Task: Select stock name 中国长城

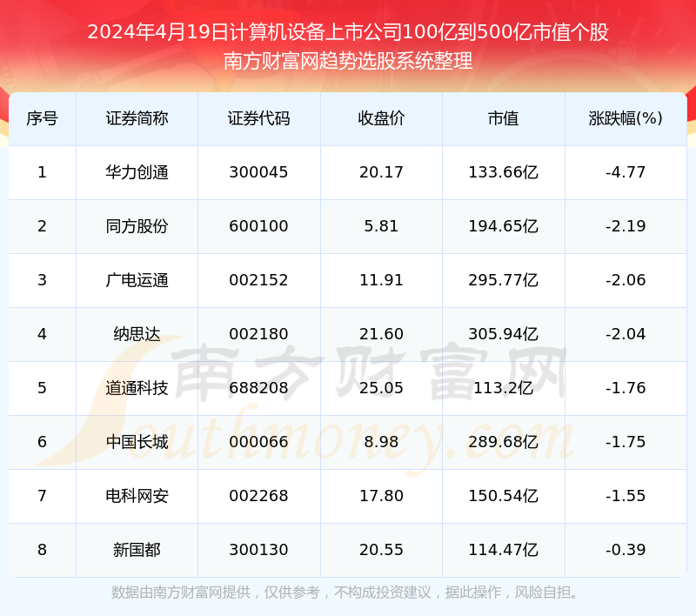Action: tap(137, 442)
